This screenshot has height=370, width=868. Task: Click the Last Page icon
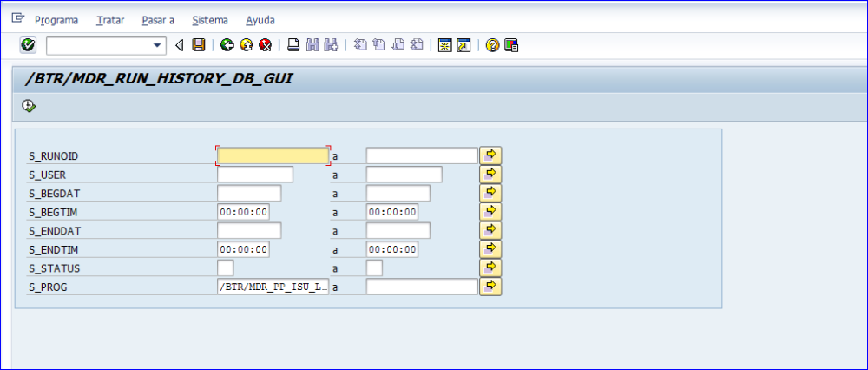pos(417,45)
